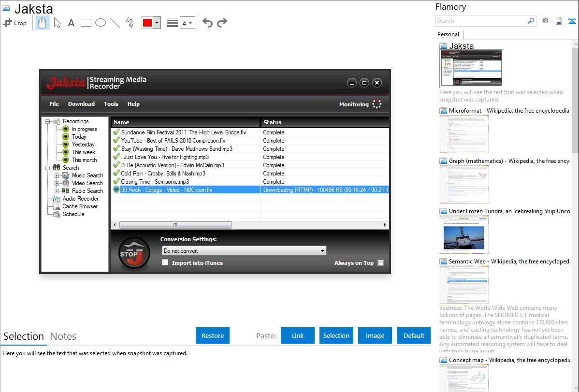Screen dimensions: 579x392
Task: Click the document page icon in Flamory
Action: [x=559, y=21]
